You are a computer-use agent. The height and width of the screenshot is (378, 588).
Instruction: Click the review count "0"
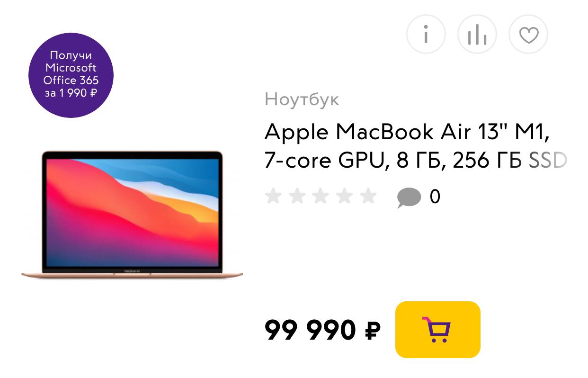[435, 197]
